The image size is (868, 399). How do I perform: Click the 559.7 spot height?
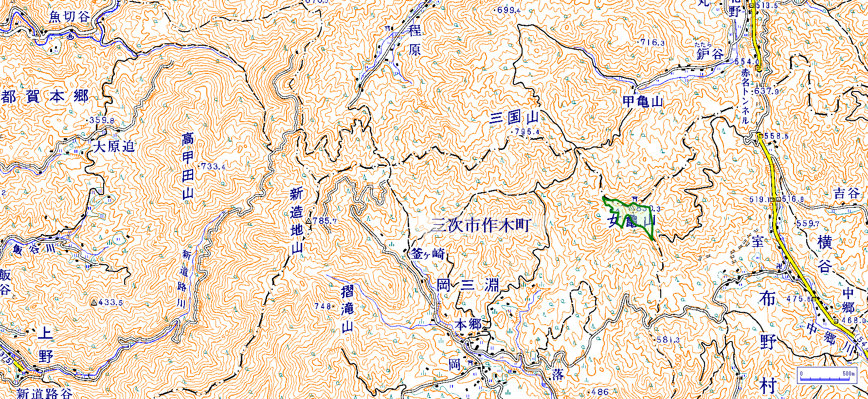pos(808,223)
